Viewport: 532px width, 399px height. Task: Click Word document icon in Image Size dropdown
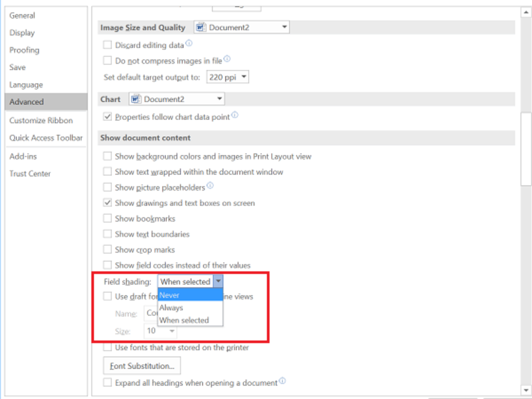(x=201, y=27)
